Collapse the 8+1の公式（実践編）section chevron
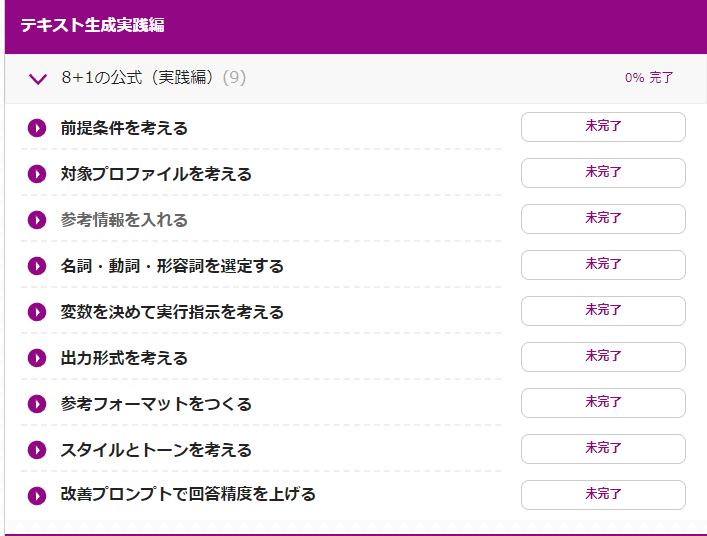This screenshot has height=536, width=707. point(37,79)
